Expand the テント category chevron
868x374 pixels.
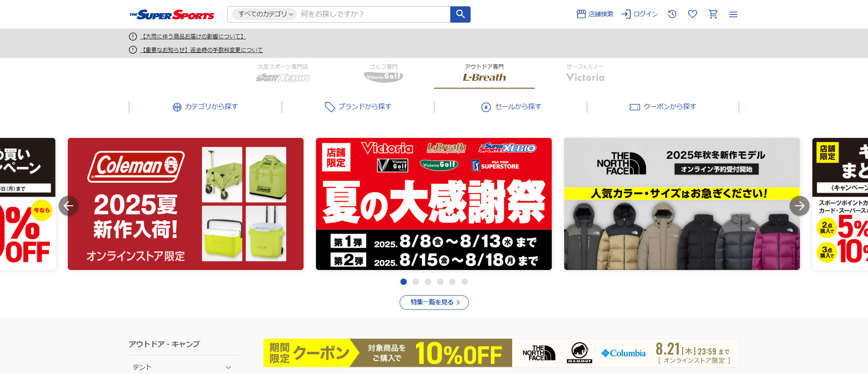pyautogui.click(x=228, y=367)
